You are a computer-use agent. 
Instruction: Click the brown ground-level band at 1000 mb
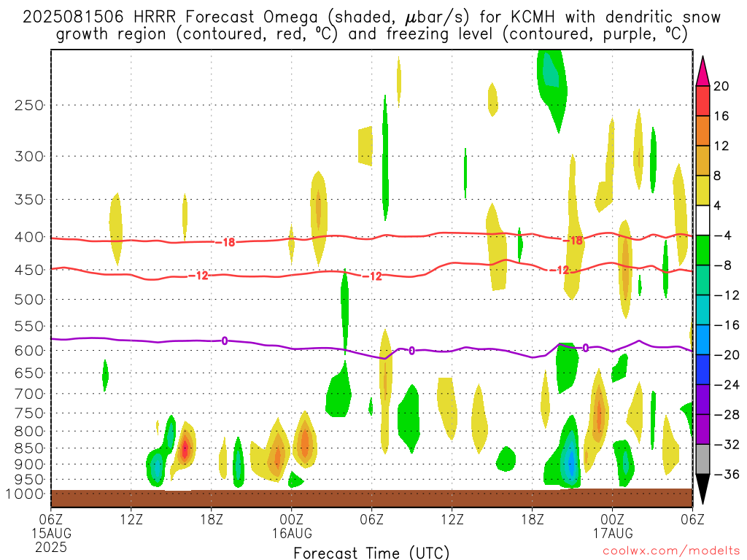(371, 498)
